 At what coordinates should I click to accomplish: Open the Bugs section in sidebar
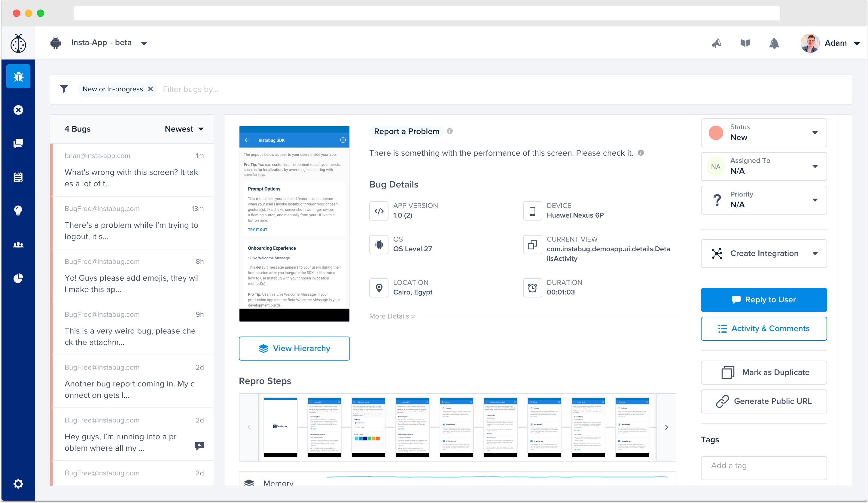(x=18, y=77)
